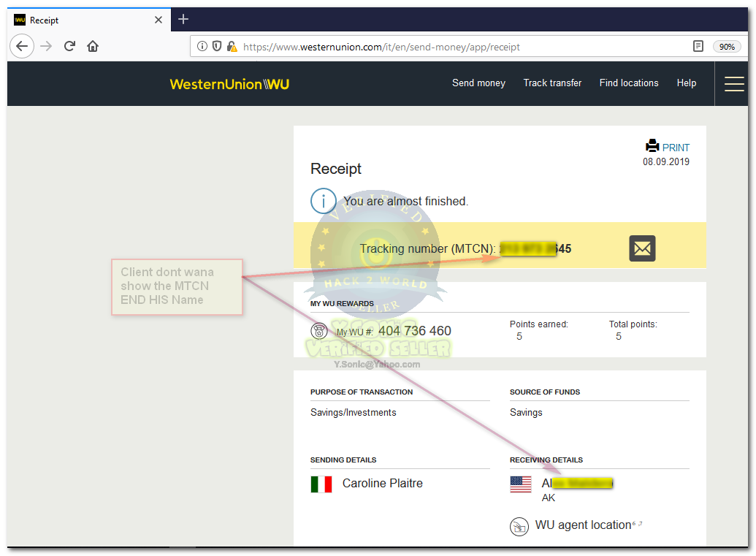
Task: Open the hamburger menu icon
Action: coord(734,84)
